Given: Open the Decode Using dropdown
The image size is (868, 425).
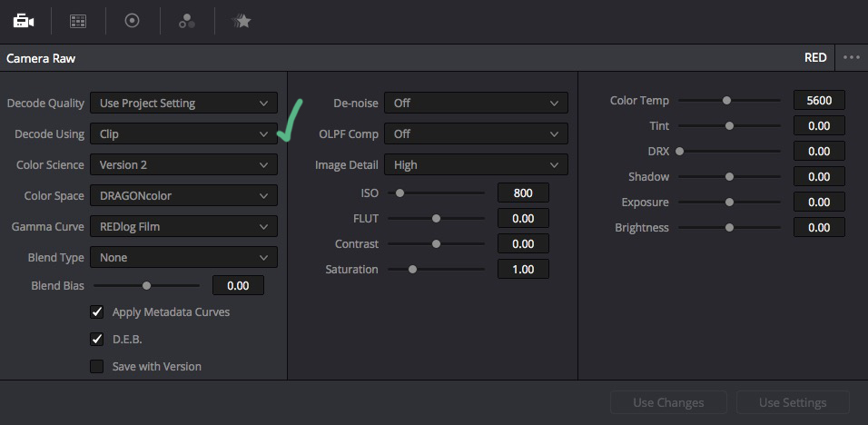Looking at the screenshot, I should pyautogui.click(x=183, y=133).
